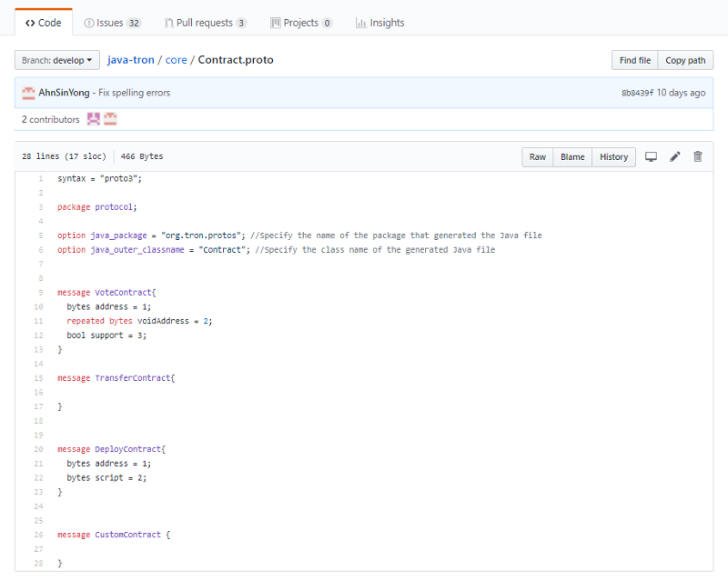
Task: Click the syntax = "proto3" code line
Action: [99, 178]
